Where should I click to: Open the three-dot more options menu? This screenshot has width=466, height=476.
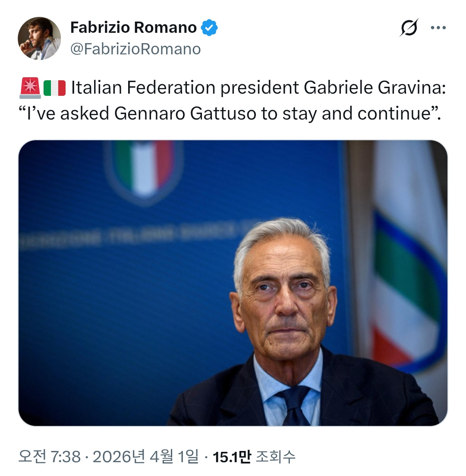[438, 28]
